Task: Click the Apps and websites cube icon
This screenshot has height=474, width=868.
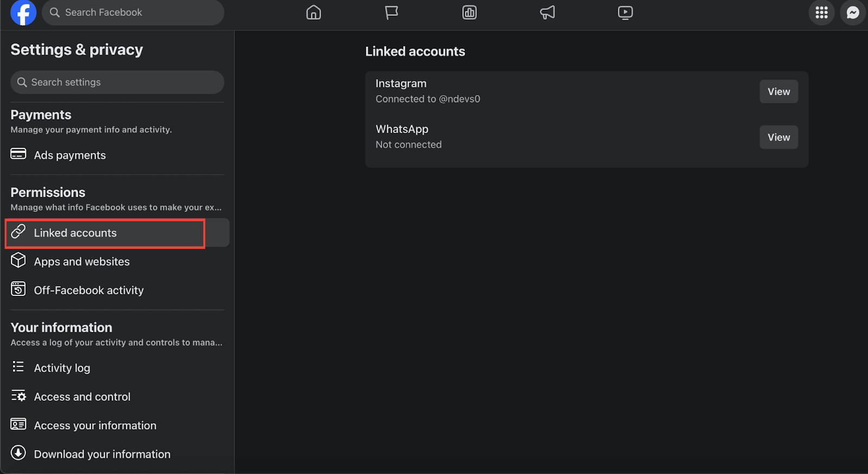Action: [x=18, y=260]
